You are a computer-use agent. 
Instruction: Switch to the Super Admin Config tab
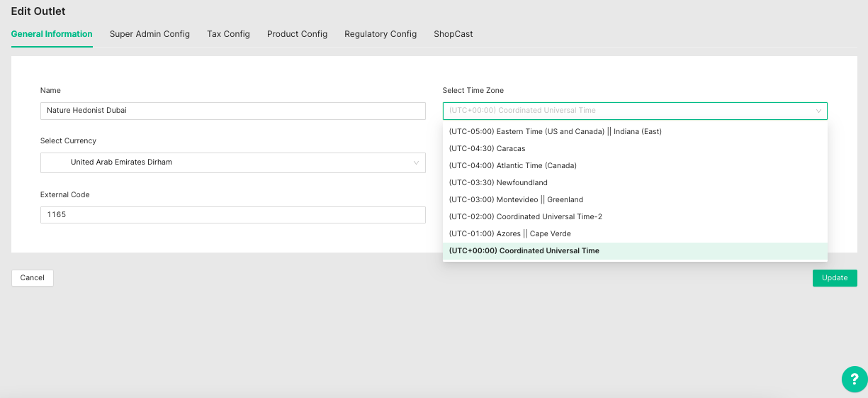(150, 34)
